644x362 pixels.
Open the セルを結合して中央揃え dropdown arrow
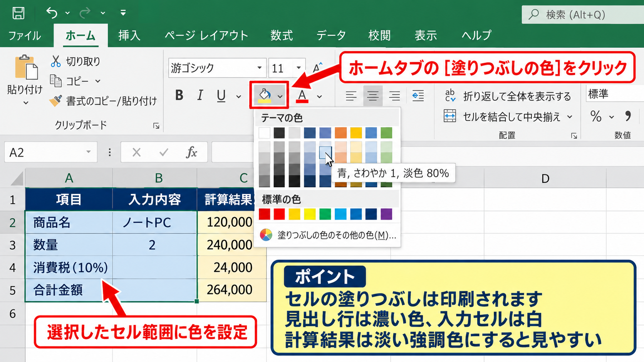tap(570, 117)
